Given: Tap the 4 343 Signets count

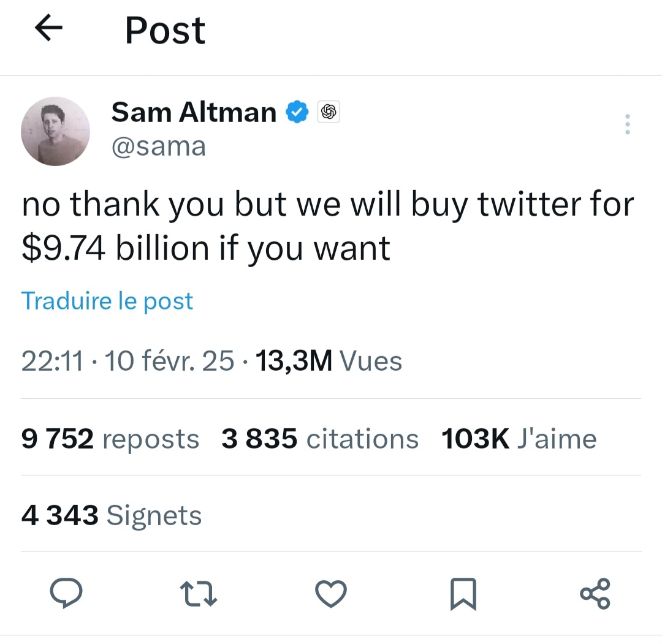Looking at the screenshot, I should (111, 515).
